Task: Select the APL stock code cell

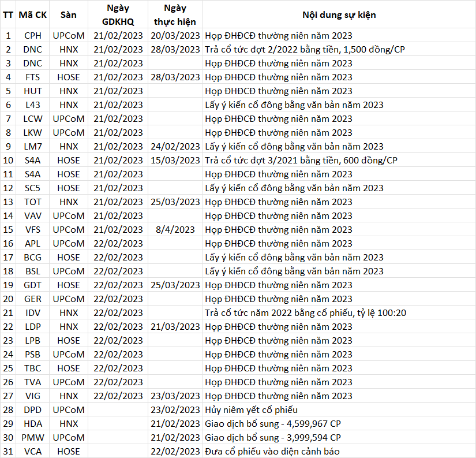Action: click(x=32, y=243)
